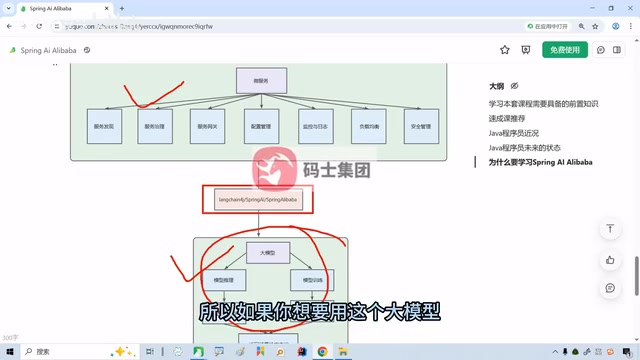Open Task View on the taskbar
This screenshot has width=640, height=360.
point(150,351)
